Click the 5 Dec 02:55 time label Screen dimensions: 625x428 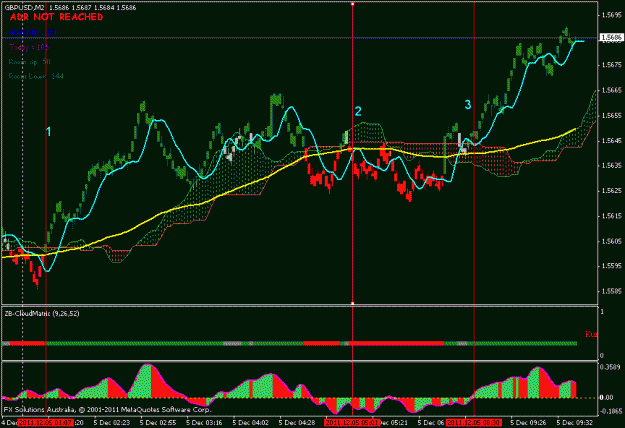click(x=158, y=422)
